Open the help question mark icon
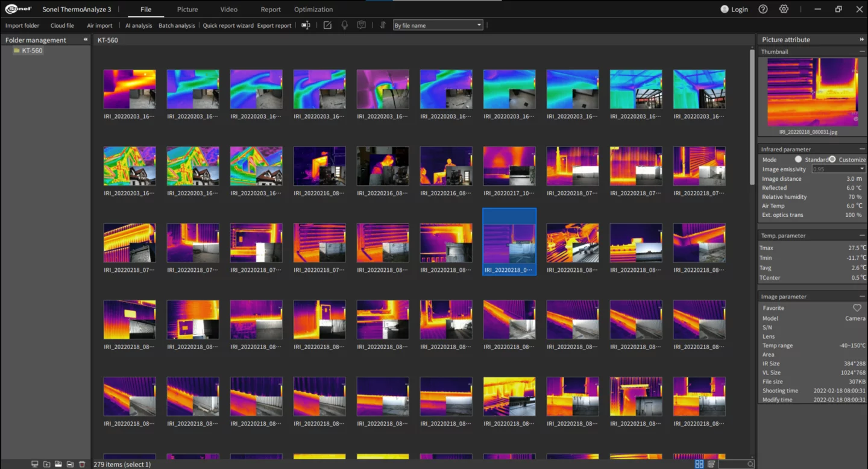The image size is (868, 469). coord(763,9)
